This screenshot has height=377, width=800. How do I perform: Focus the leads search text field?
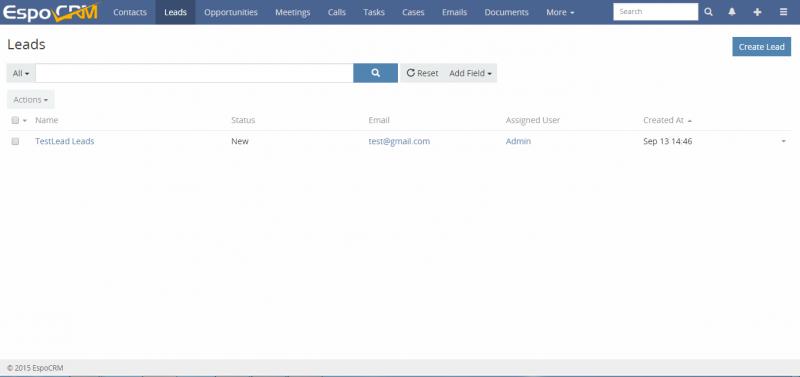tap(194, 73)
